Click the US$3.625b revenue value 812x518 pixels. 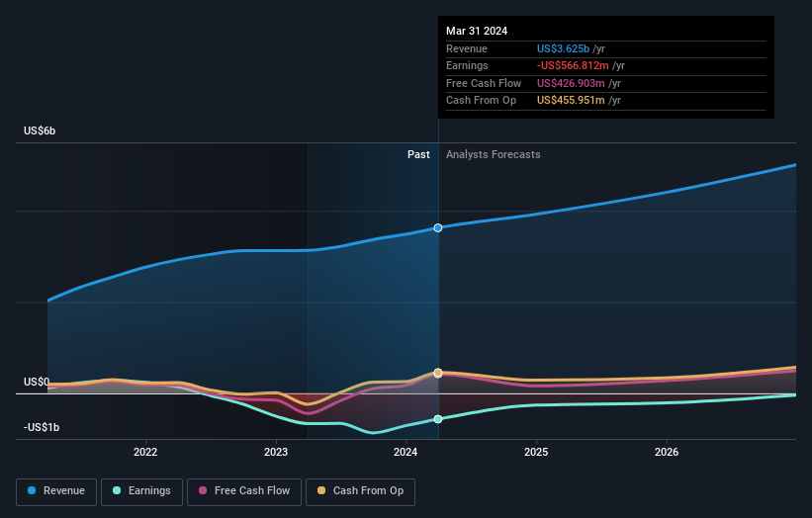(563, 48)
